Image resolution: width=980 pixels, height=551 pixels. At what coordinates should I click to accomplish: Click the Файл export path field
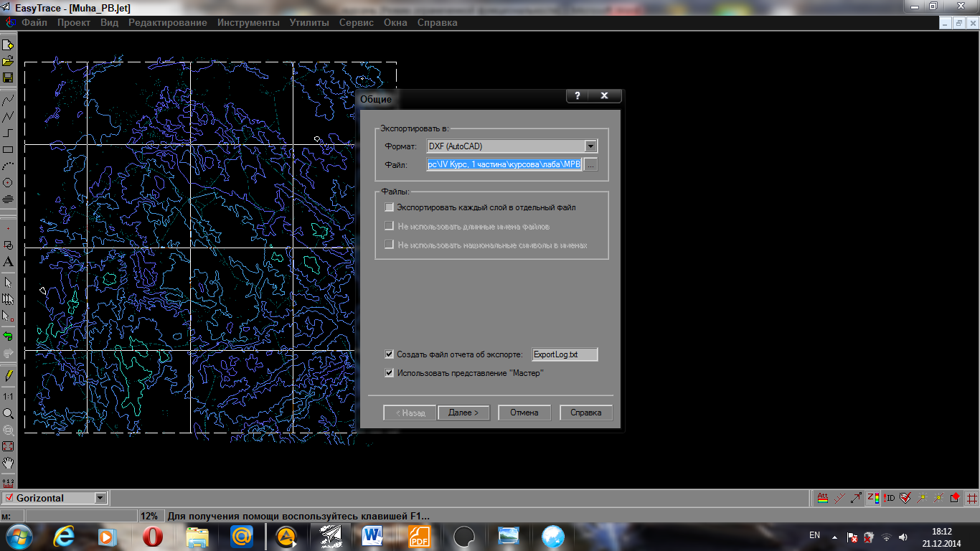point(504,165)
